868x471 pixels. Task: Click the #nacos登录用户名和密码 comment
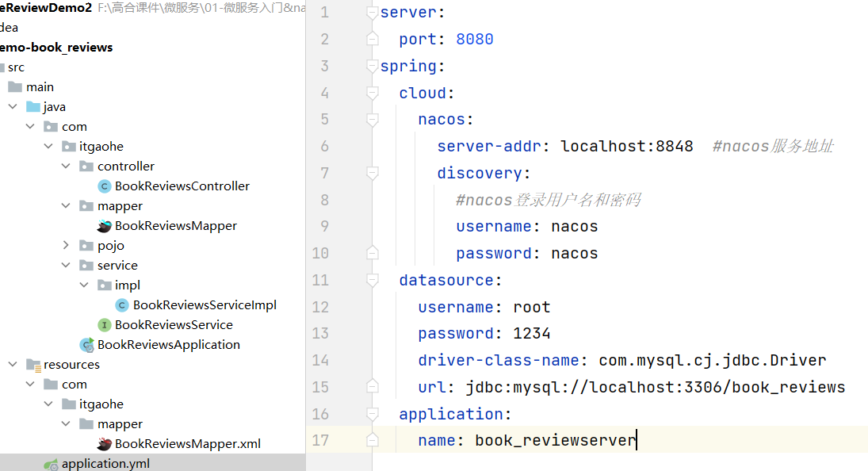pos(548,200)
